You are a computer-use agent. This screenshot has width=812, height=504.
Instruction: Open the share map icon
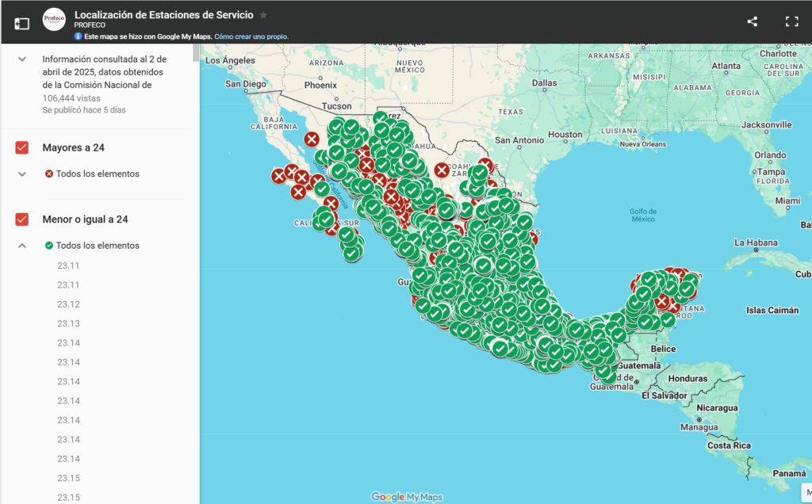point(752,22)
